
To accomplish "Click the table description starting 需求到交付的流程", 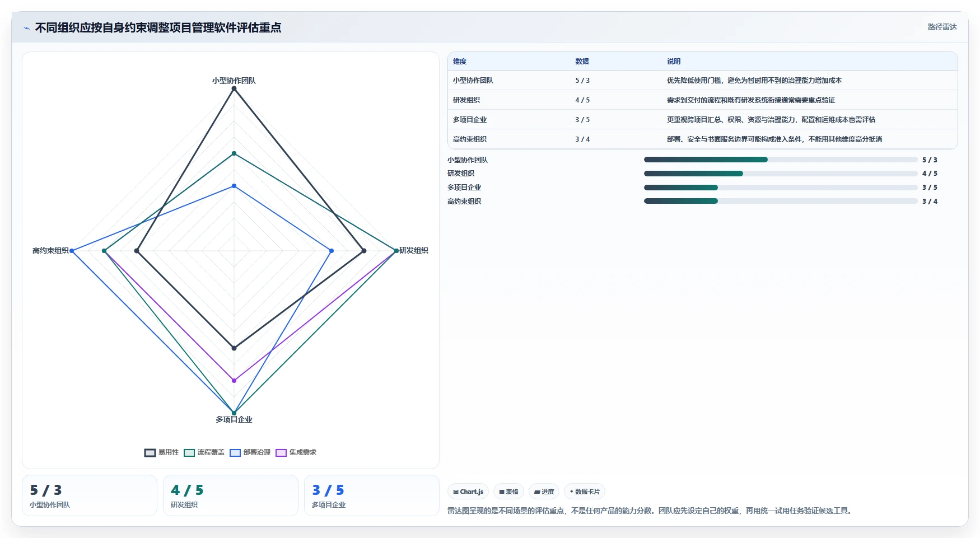I will (x=751, y=100).
